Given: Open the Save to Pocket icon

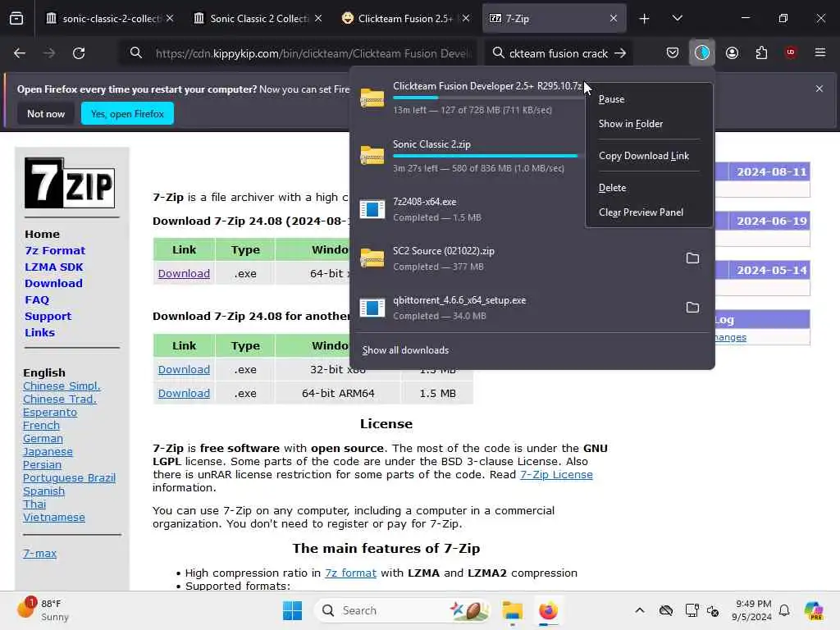Looking at the screenshot, I should tap(673, 52).
